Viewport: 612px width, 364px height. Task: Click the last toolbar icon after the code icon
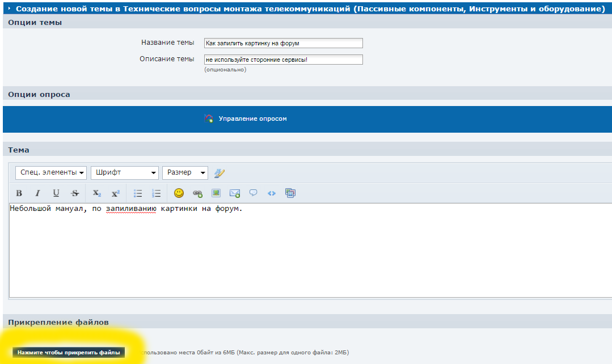(x=290, y=193)
